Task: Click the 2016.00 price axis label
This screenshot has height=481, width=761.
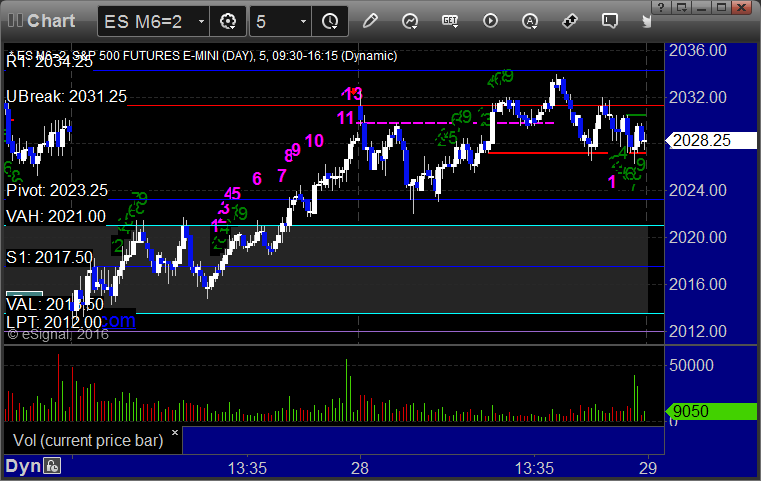Action: tap(697, 284)
